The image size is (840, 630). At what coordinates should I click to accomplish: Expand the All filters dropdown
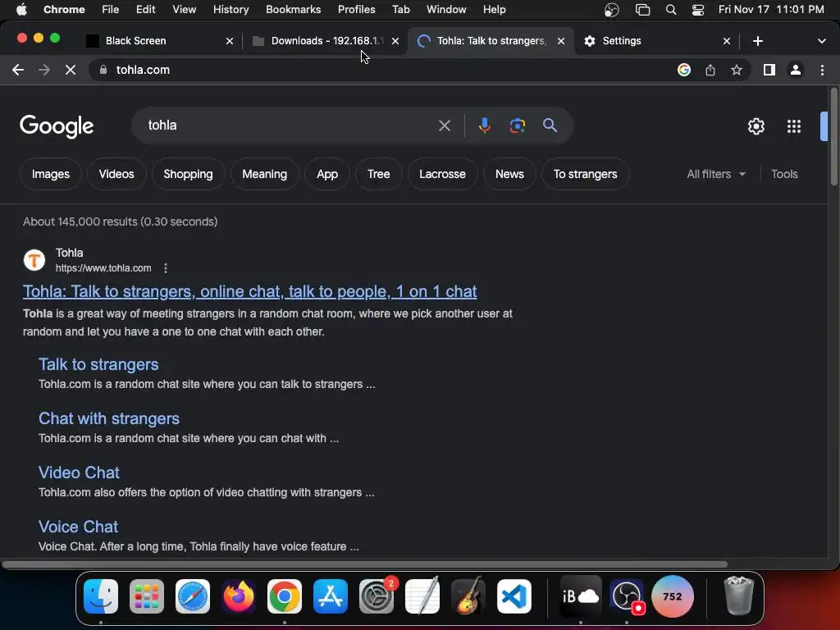(715, 174)
